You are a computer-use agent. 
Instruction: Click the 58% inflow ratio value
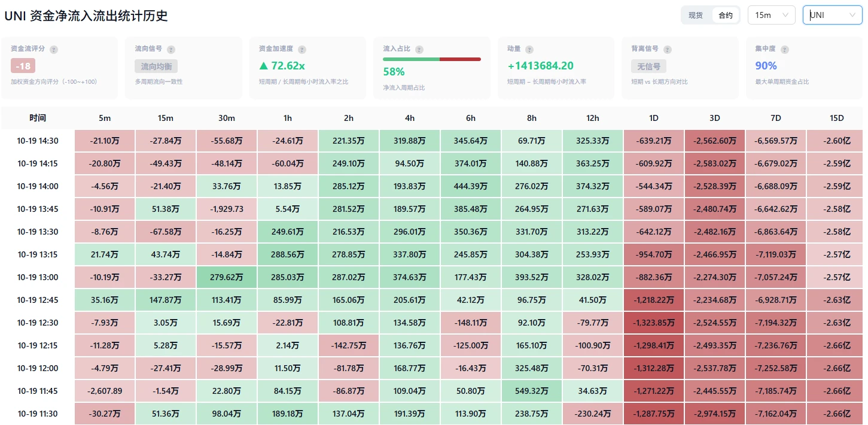pyautogui.click(x=394, y=72)
